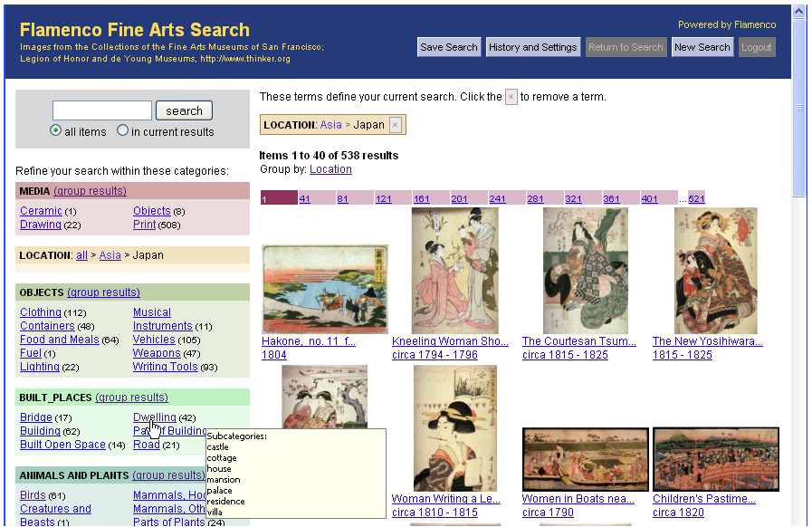Click the scrollbar up arrow
The height and width of the screenshot is (527, 812).
799,11
